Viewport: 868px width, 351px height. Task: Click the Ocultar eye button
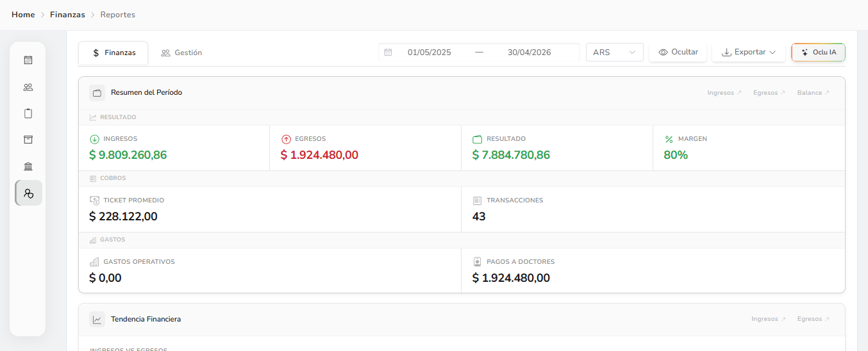coord(678,53)
